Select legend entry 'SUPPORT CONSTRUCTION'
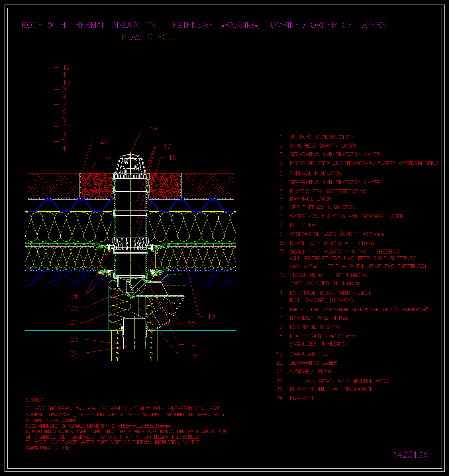This screenshot has height=476, width=449. pos(321,137)
